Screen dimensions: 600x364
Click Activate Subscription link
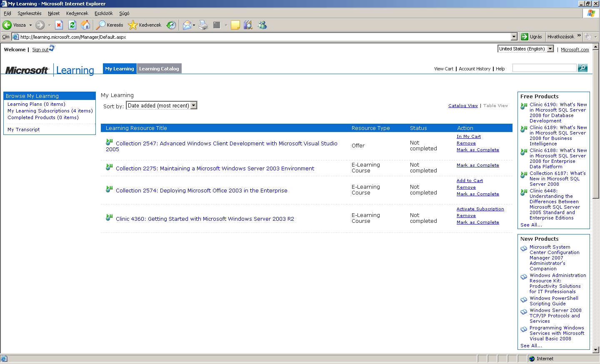(x=480, y=209)
